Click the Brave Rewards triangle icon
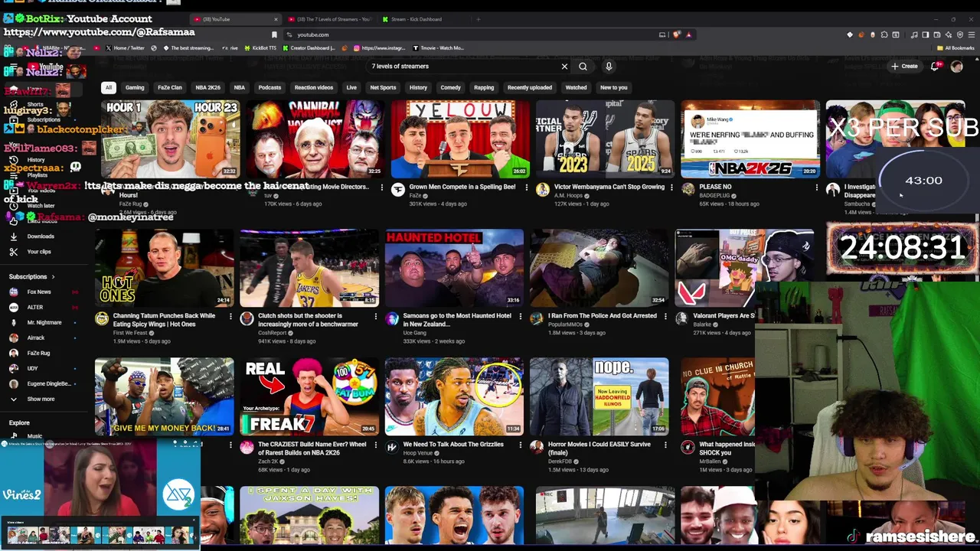This screenshot has height=551, width=980. coord(688,34)
